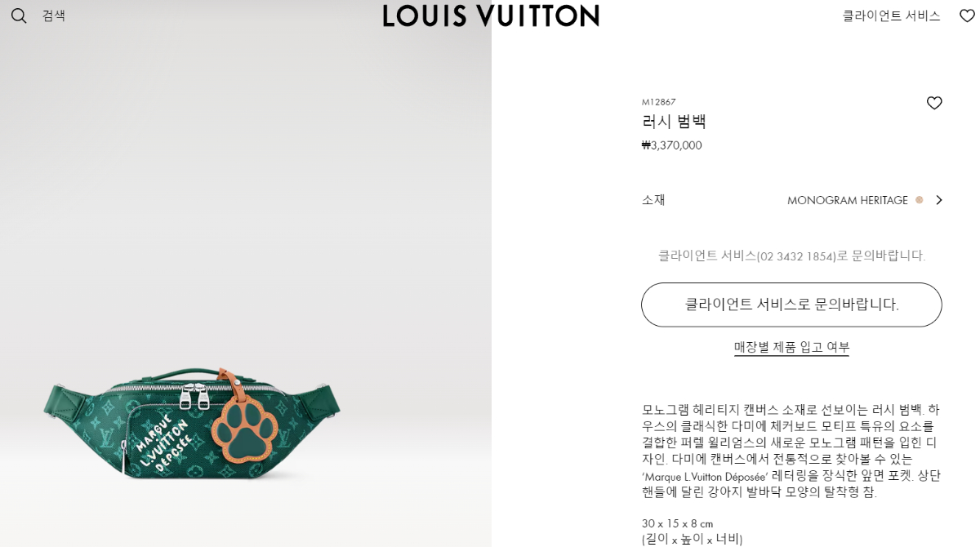The width and height of the screenshot is (980, 547).
Task: Open search with the magnifier icon
Action: (x=19, y=16)
